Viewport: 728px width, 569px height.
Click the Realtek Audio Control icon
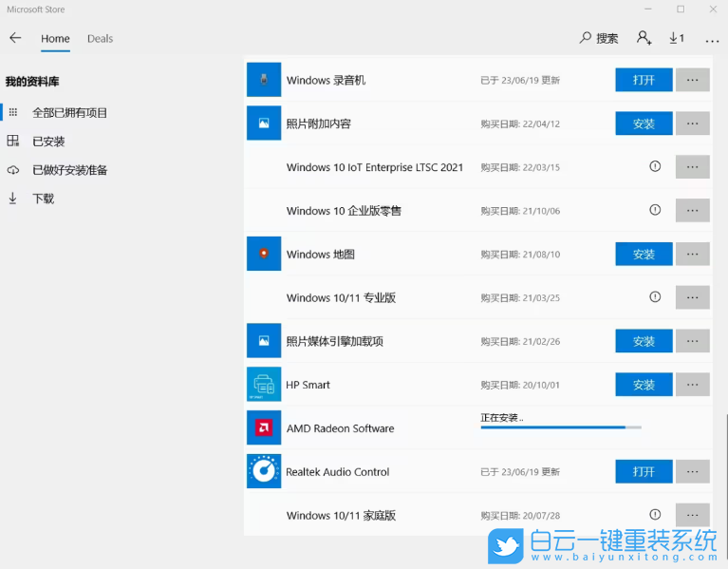pyautogui.click(x=264, y=471)
